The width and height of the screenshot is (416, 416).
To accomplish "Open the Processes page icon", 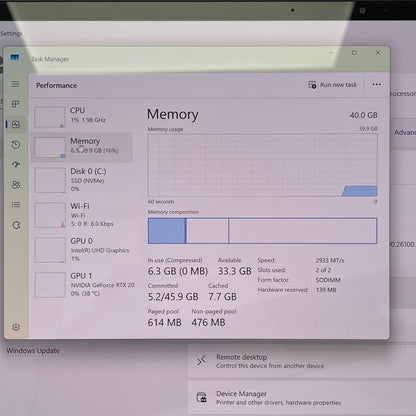I will [16, 104].
